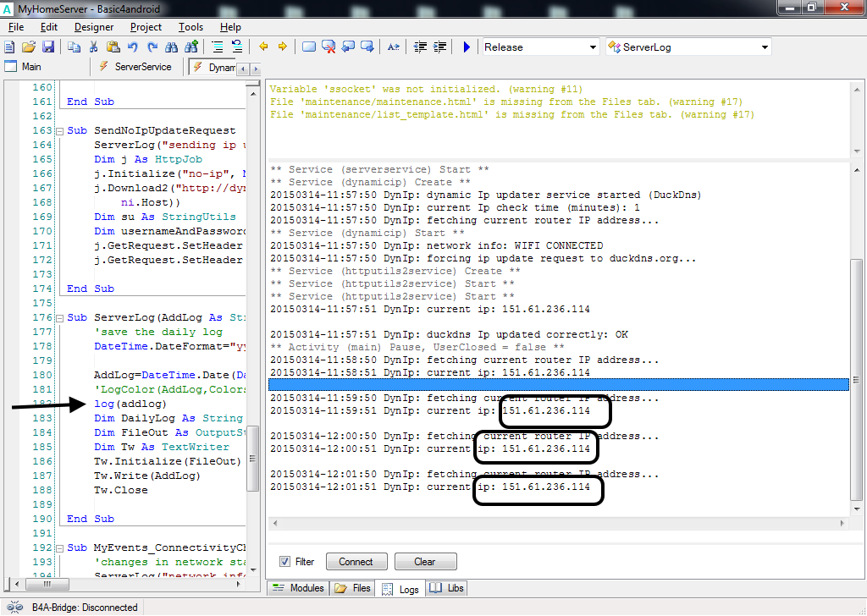Click the remove breakpoint icon with red X
The width and height of the screenshot is (867, 616).
point(329,47)
